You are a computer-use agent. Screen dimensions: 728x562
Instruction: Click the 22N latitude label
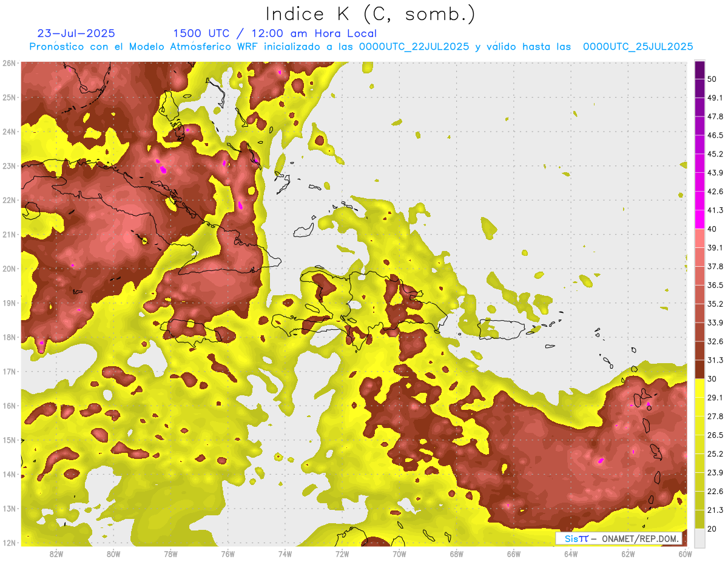[9, 200]
